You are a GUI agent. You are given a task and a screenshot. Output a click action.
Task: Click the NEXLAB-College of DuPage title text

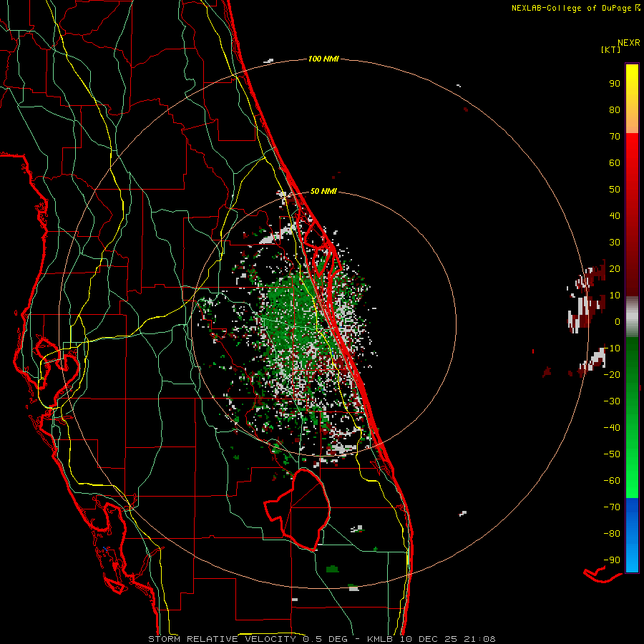point(571,8)
